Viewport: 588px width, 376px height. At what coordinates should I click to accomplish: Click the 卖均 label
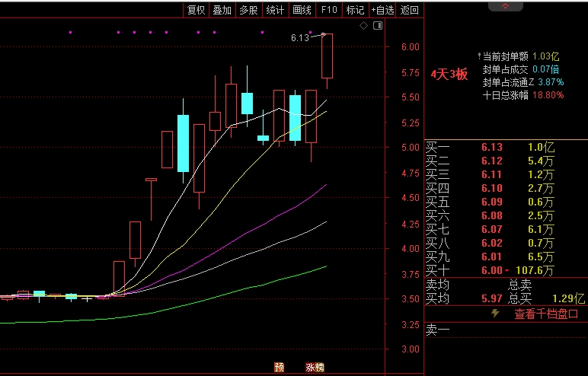(x=437, y=285)
